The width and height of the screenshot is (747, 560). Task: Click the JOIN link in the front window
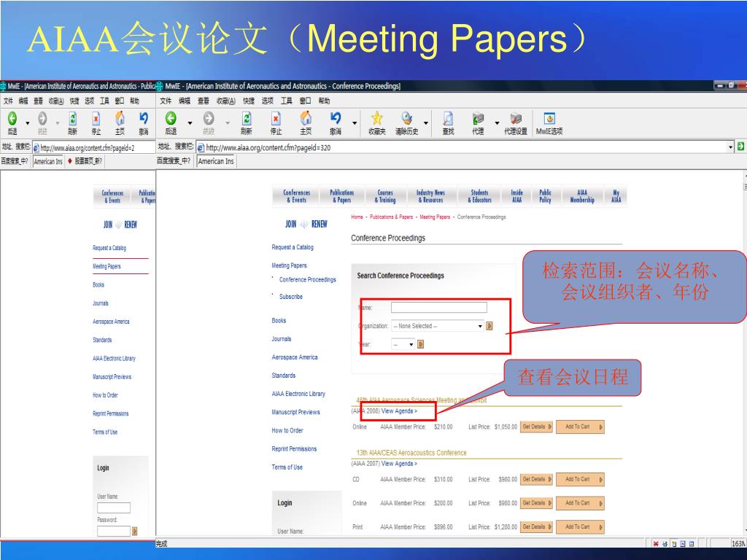pyautogui.click(x=290, y=224)
